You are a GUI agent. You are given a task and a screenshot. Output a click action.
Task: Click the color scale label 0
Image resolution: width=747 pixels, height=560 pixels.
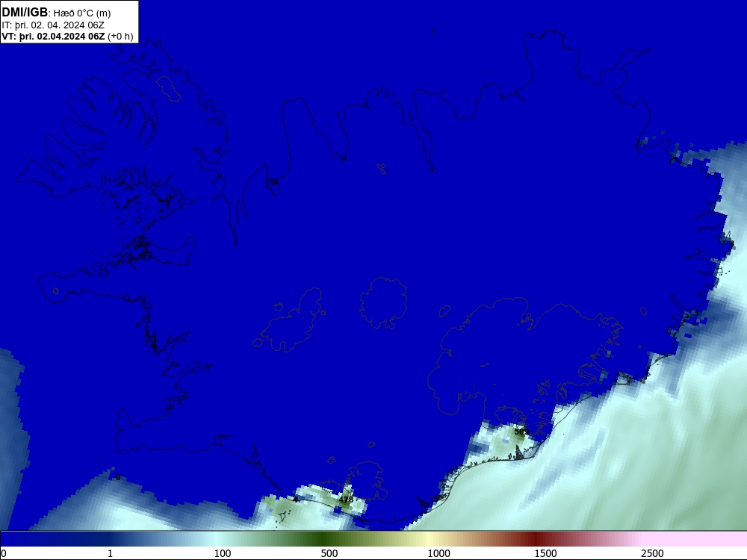4,553
